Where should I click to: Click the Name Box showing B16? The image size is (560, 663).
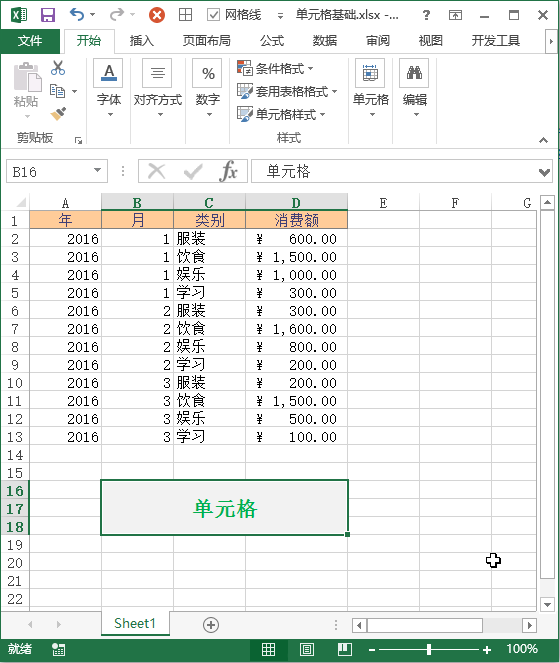(x=49, y=172)
